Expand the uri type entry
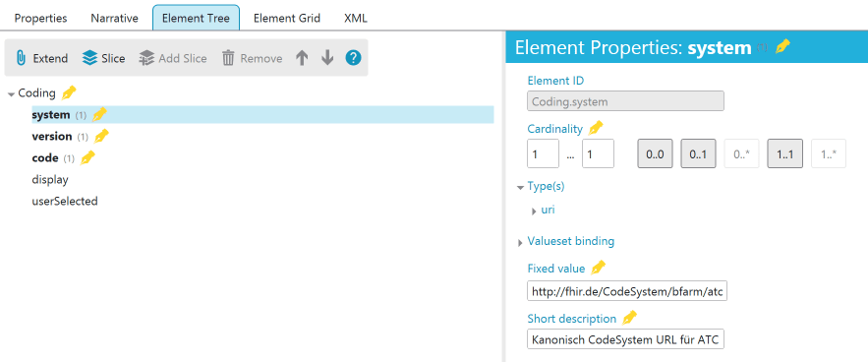This screenshot has height=362, width=868. pos(534,211)
